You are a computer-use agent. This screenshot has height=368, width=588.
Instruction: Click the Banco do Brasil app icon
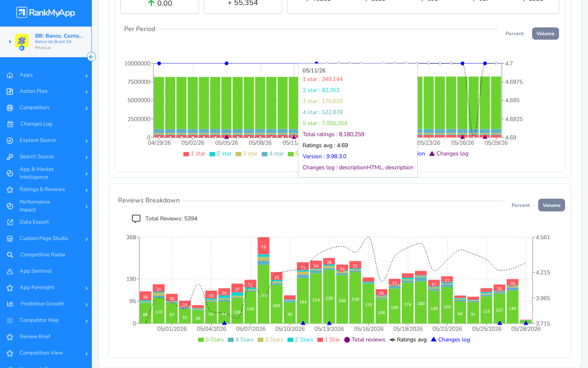[22, 41]
